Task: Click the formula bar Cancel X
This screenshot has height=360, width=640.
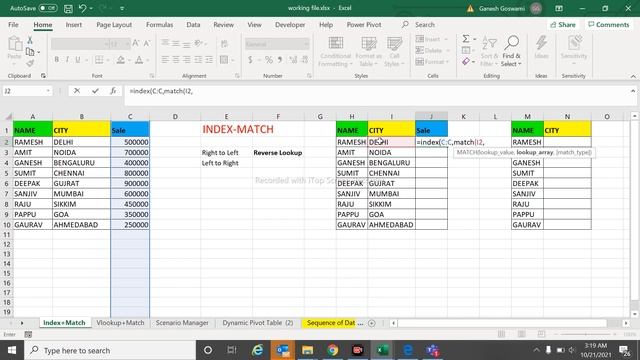Action: click(x=77, y=91)
